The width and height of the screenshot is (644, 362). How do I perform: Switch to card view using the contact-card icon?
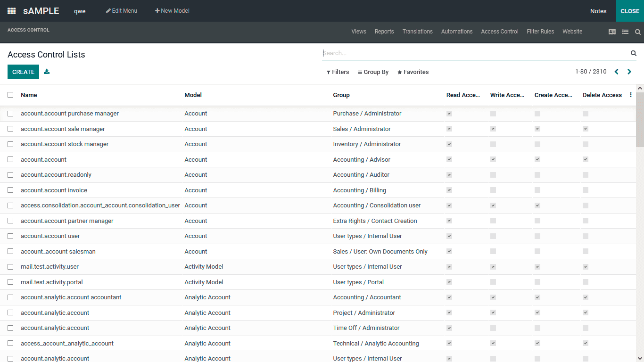[x=612, y=32]
